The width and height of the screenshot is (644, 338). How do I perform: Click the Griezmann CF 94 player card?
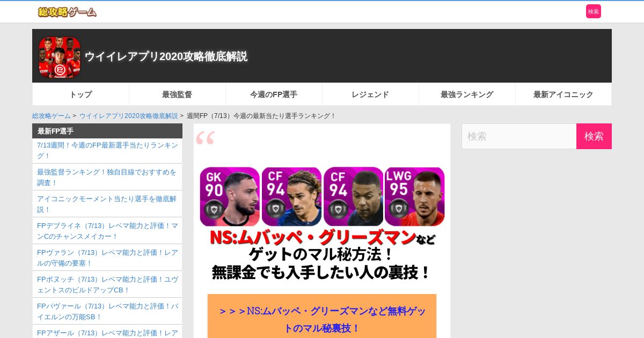291,196
